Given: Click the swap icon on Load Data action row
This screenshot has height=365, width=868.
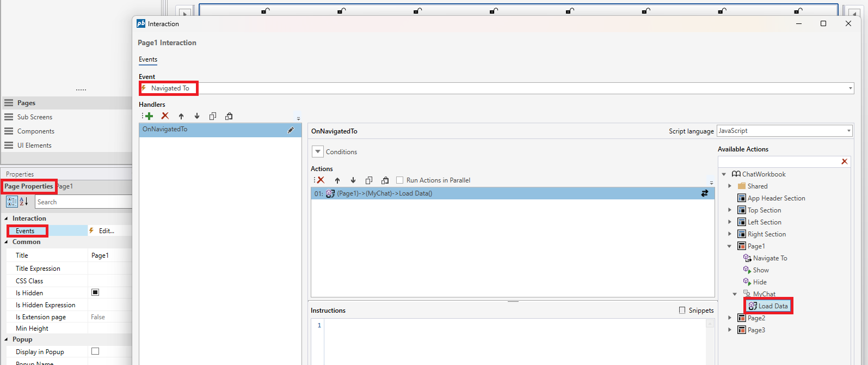Looking at the screenshot, I should [x=704, y=193].
